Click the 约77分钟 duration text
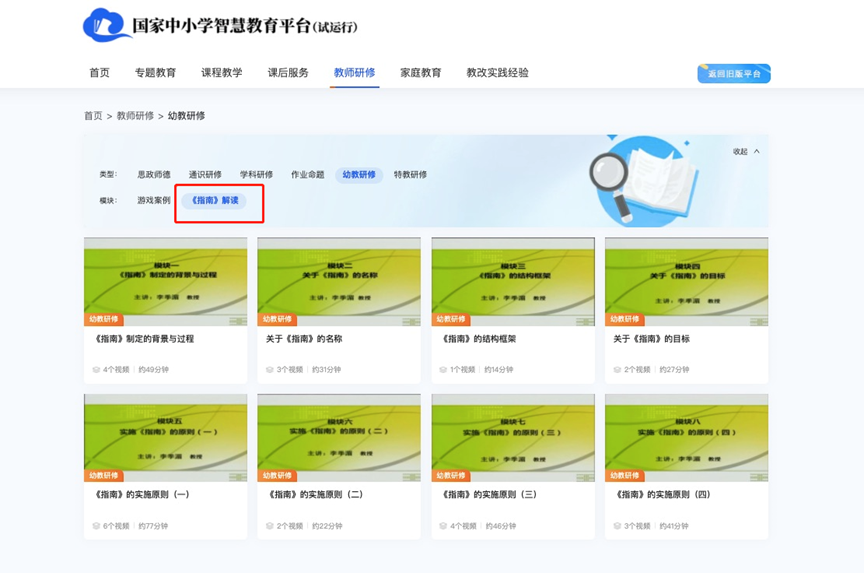The width and height of the screenshot is (864, 573). coord(153,526)
